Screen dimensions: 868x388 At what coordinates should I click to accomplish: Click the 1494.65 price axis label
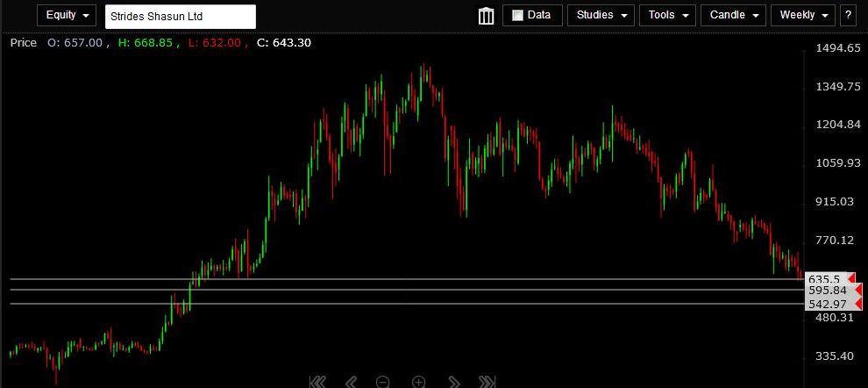click(x=837, y=47)
